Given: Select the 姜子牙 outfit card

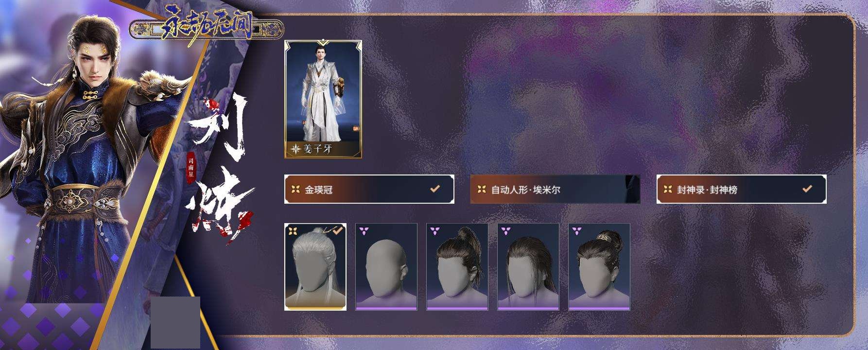Looking at the screenshot, I should pos(323,99).
